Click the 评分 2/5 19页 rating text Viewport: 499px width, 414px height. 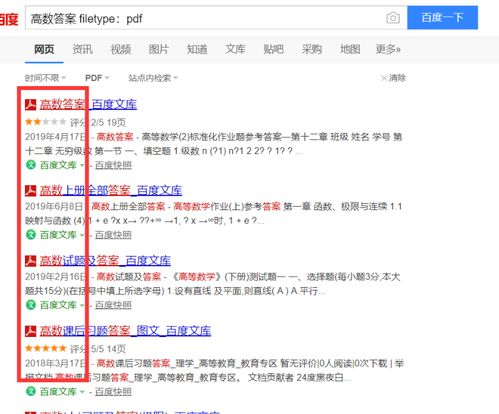tap(98, 122)
